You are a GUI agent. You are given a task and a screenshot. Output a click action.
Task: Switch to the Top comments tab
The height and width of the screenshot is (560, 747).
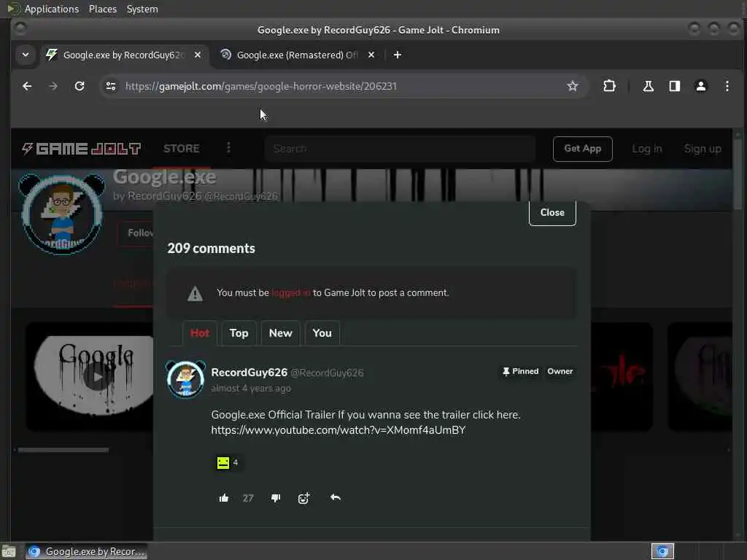coord(239,332)
